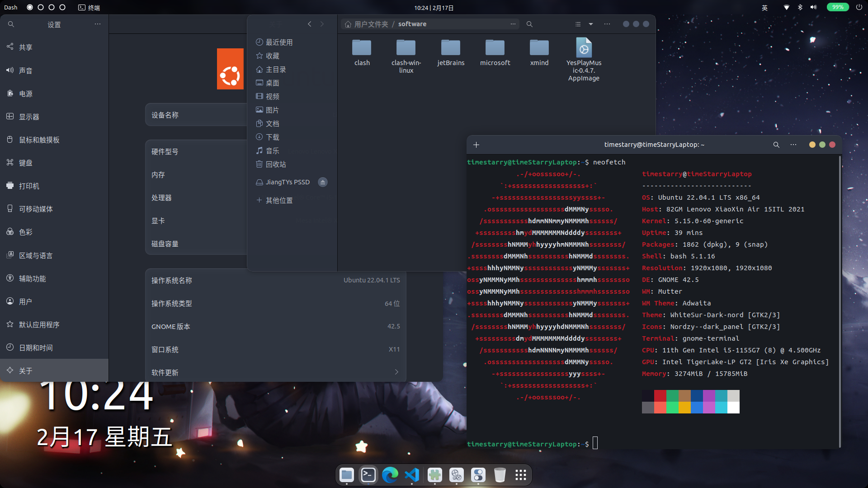Screen dimensions: 868x488
Task: Select 键盘 in Settings sidebar
Action: pyautogui.click(x=54, y=163)
